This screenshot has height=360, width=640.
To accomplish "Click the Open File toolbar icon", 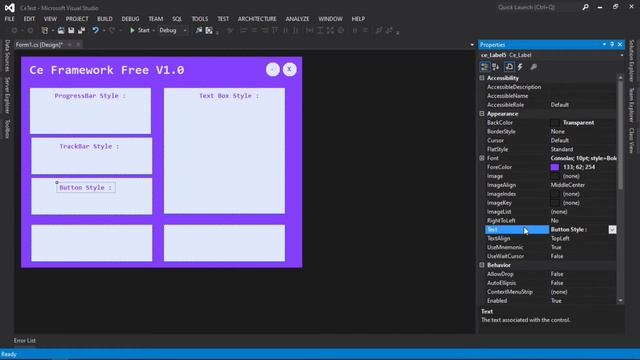I will point(61,30).
